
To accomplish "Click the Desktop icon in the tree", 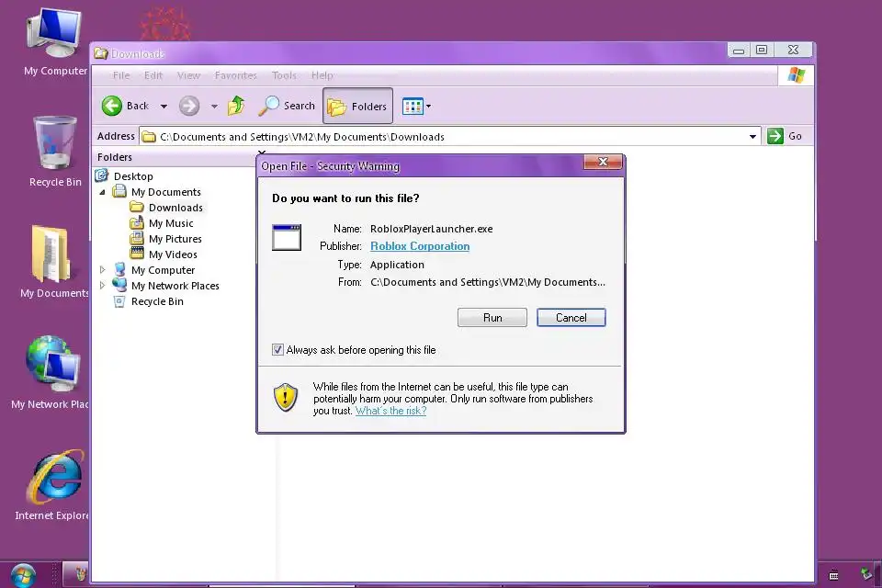I will click(x=102, y=175).
